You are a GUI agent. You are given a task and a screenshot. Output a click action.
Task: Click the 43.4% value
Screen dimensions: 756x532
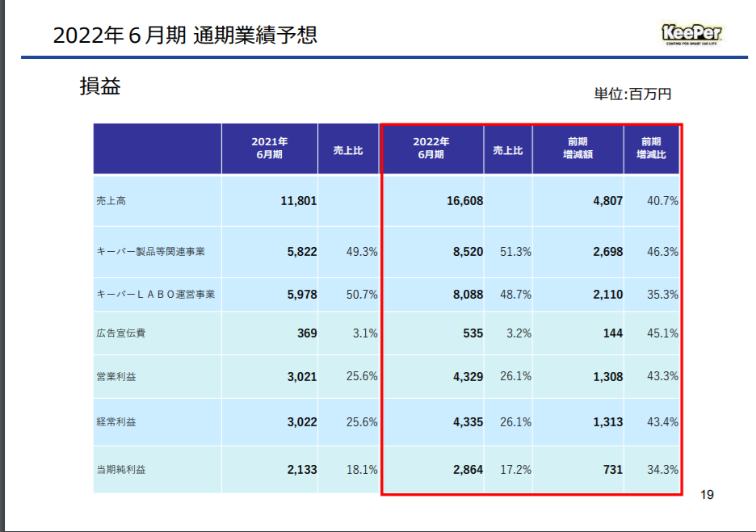pyautogui.click(x=662, y=422)
